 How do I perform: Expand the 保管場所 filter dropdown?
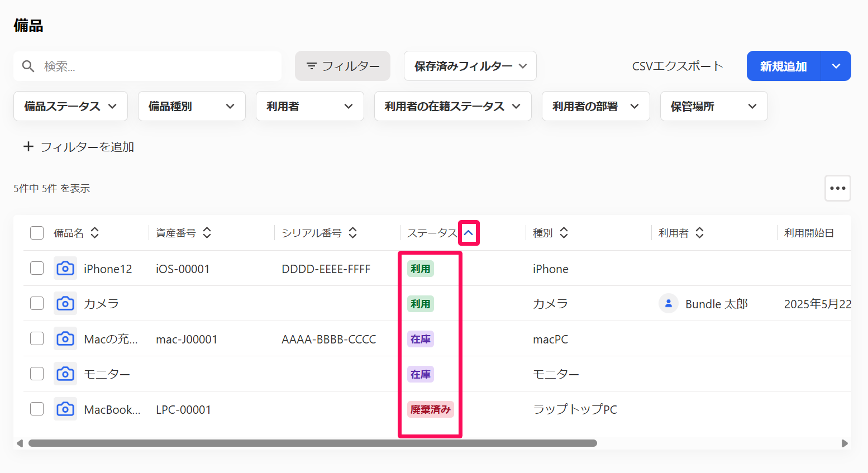tap(713, 106)
